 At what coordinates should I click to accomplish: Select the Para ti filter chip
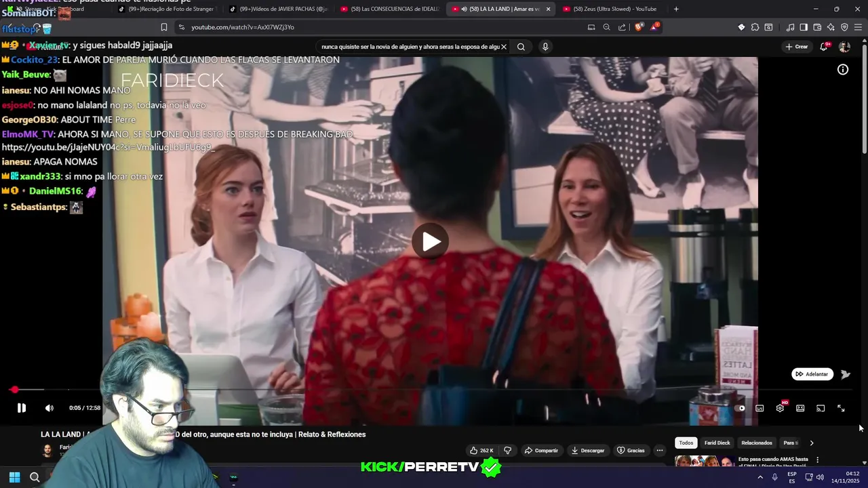789,443
